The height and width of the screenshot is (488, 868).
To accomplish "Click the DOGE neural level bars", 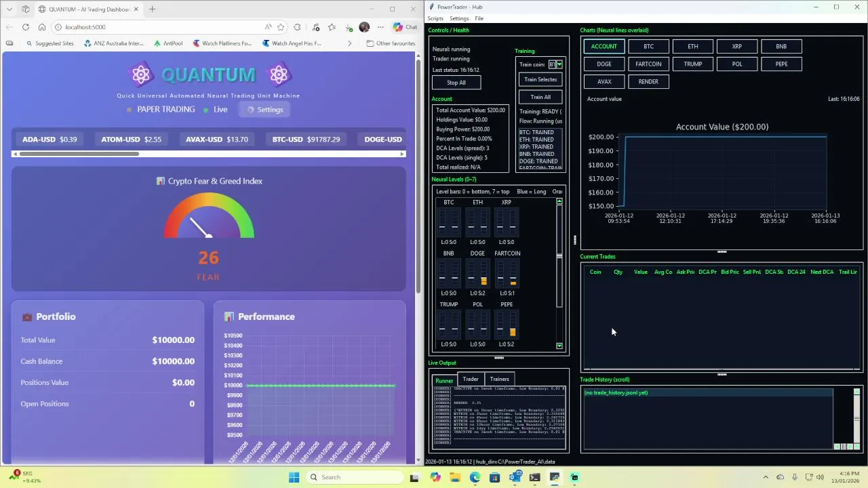I will (x=477, y=273).
